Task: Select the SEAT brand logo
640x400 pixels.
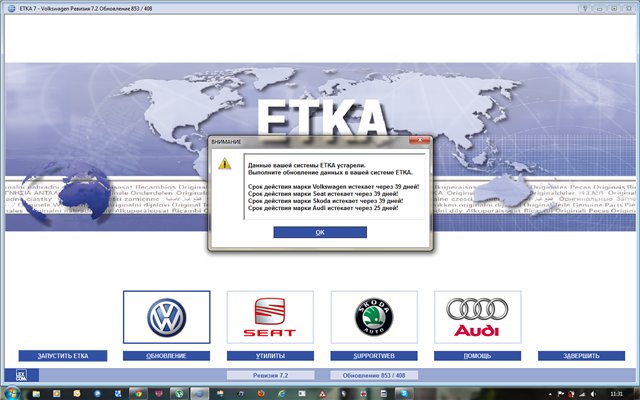Action: (270, 317)
